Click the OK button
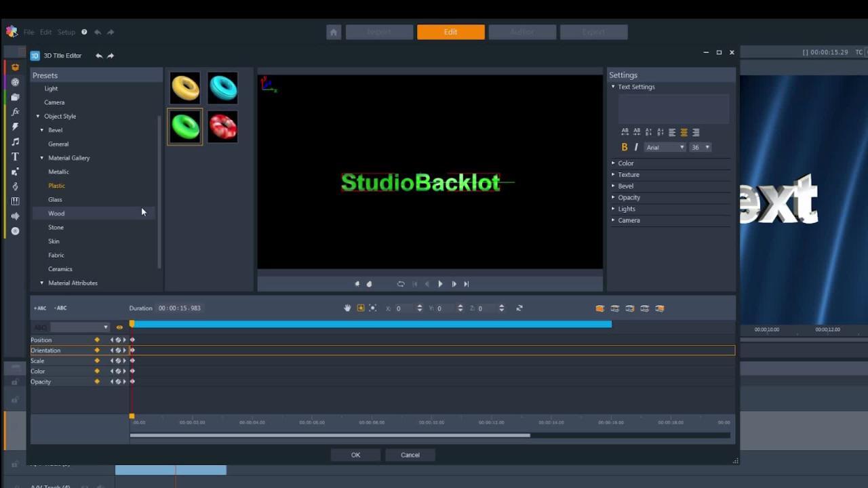Viewport: 868px width, 488px height. [355, 455]
